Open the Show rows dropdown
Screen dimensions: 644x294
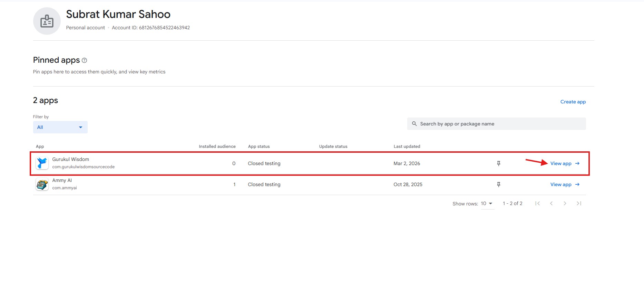[487, 203]
